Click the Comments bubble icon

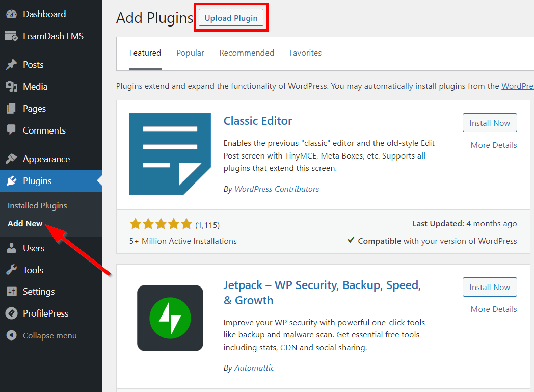tap(11, 130)
